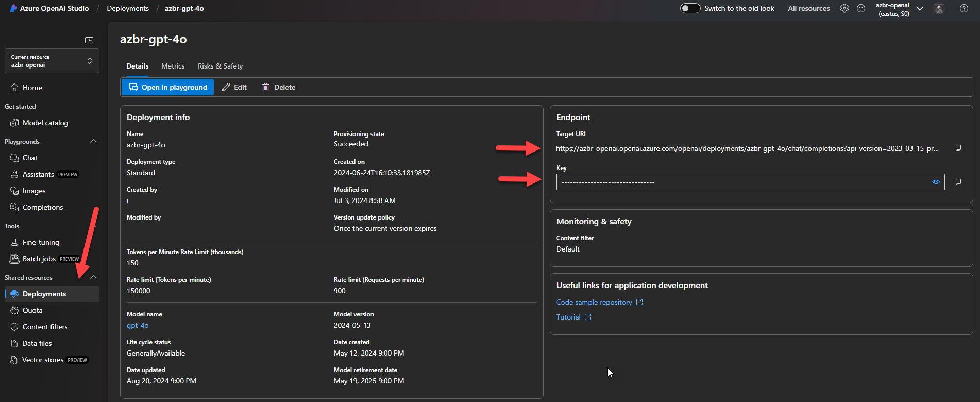Open the settings gear icon
This screenshot has width=980, height=402.
[844, 8]
